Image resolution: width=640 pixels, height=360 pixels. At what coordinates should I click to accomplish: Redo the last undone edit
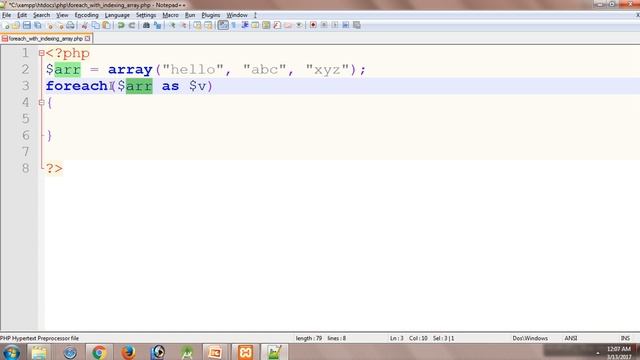[x=132, y=25]
